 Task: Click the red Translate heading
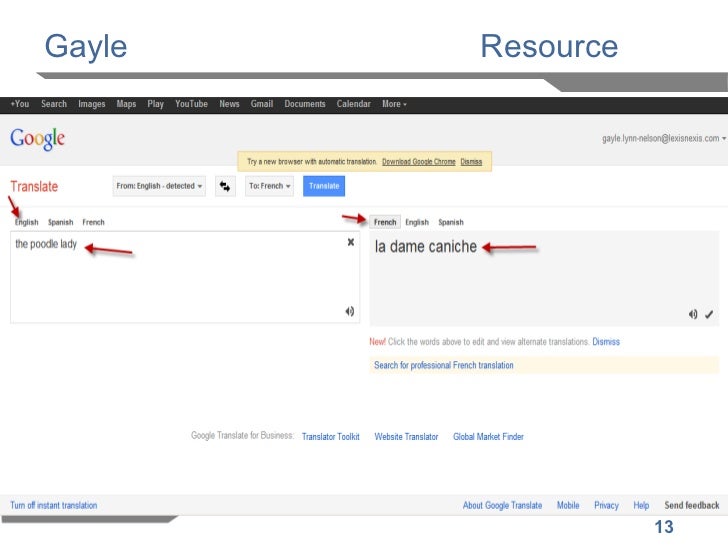tap(34, 187)
